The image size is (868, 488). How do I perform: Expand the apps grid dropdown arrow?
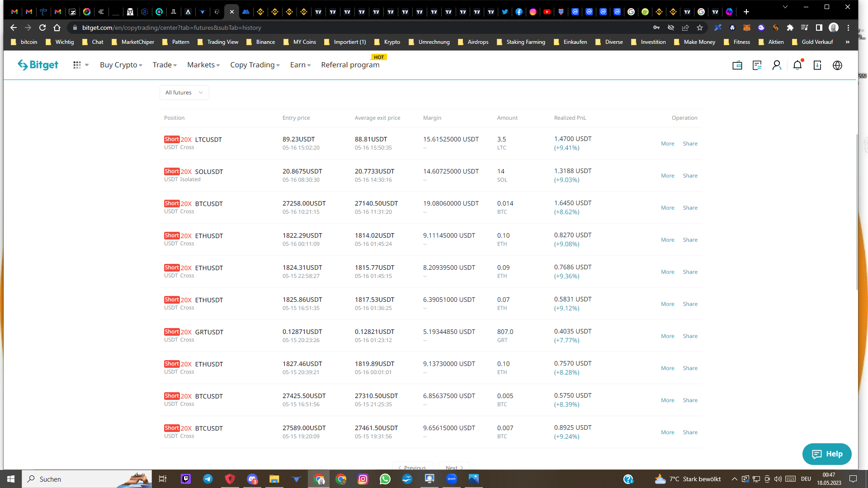point(87,65)
